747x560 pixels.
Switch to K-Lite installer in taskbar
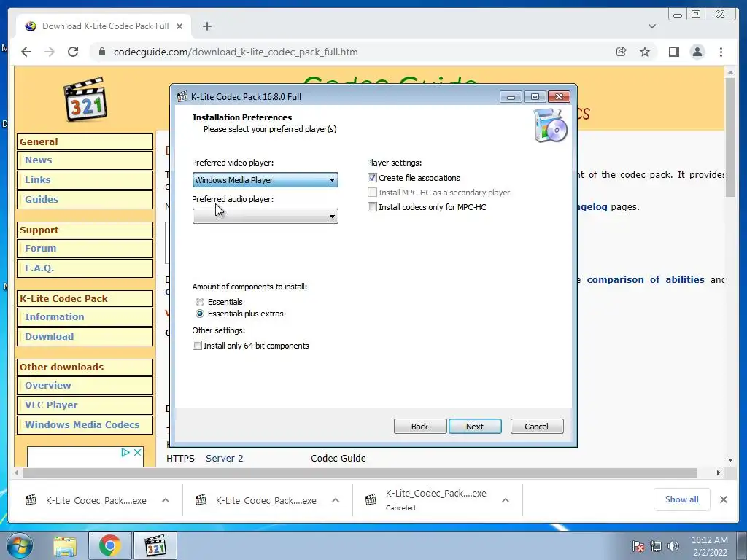point(155,545)
